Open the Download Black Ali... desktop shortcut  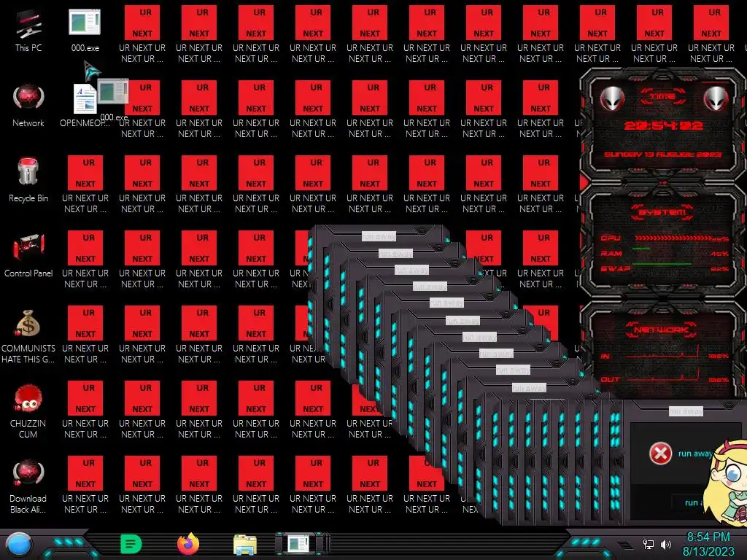(x=28, y=486)
